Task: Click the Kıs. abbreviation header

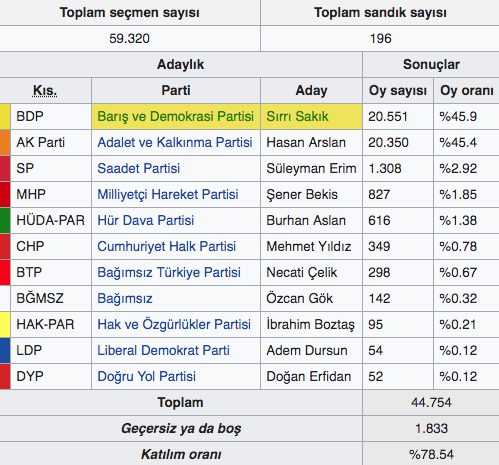Action: [x=45, y=91]
